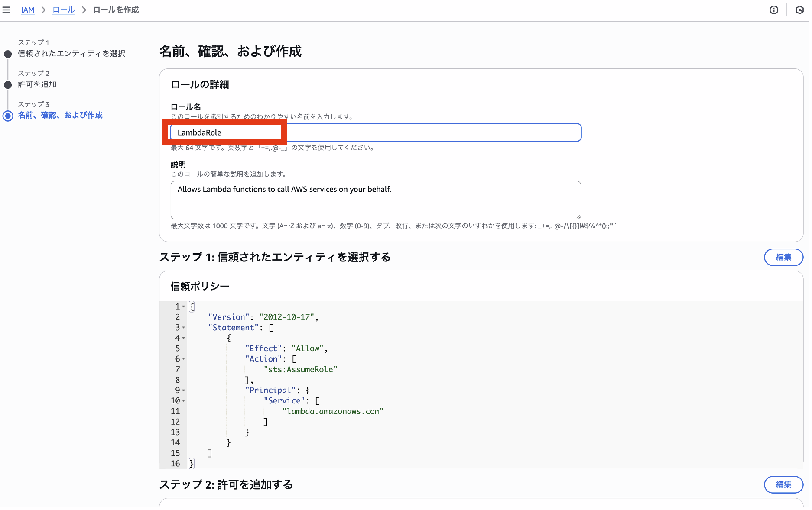Click the "Effect" key in the policy
Viewport: 812px width, 510px height.
[x=263, y=349]
